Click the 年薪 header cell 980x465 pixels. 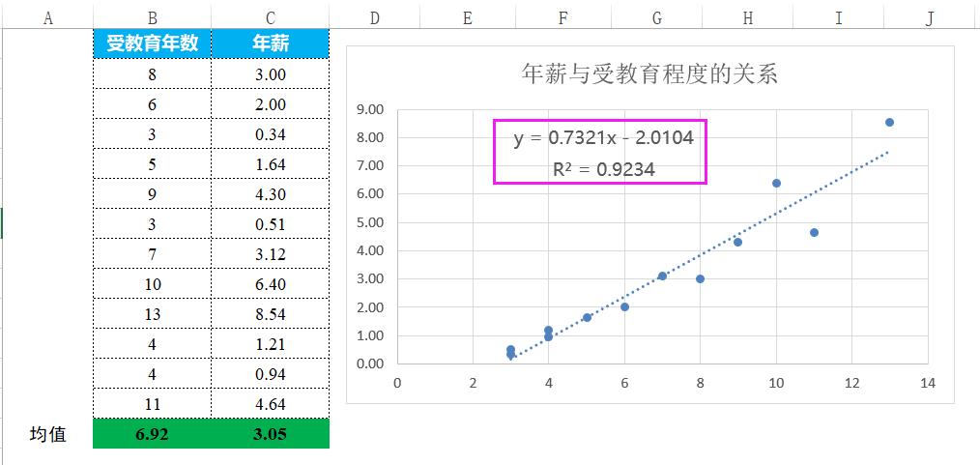270,44
